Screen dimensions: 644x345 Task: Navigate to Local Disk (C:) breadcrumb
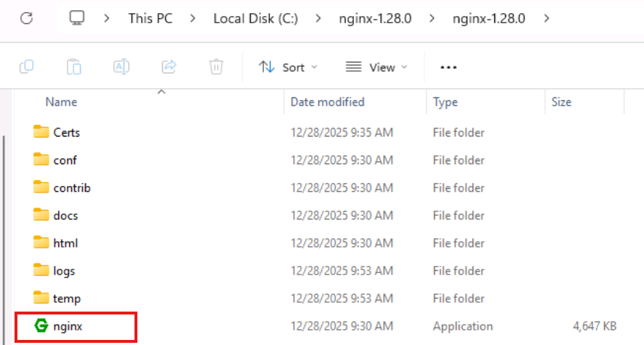255,18
